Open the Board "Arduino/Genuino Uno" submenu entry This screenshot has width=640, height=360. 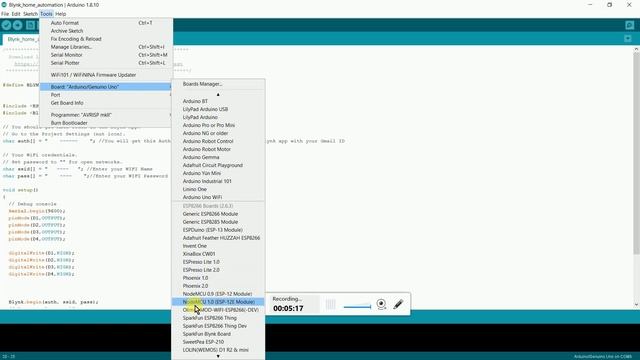[x=106, y=87]
